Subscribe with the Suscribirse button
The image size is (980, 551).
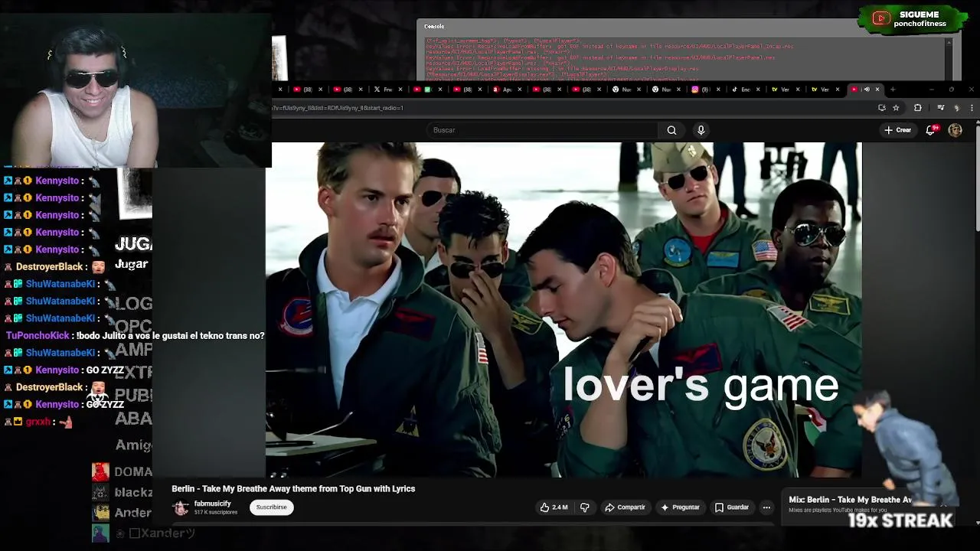pyautogui.click(x=271, y=507)
